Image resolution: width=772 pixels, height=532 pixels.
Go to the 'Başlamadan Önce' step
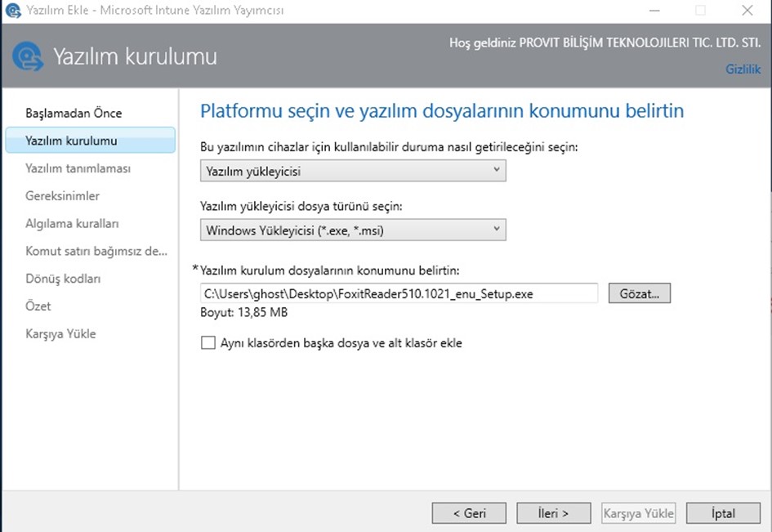(x=74, y=114)
